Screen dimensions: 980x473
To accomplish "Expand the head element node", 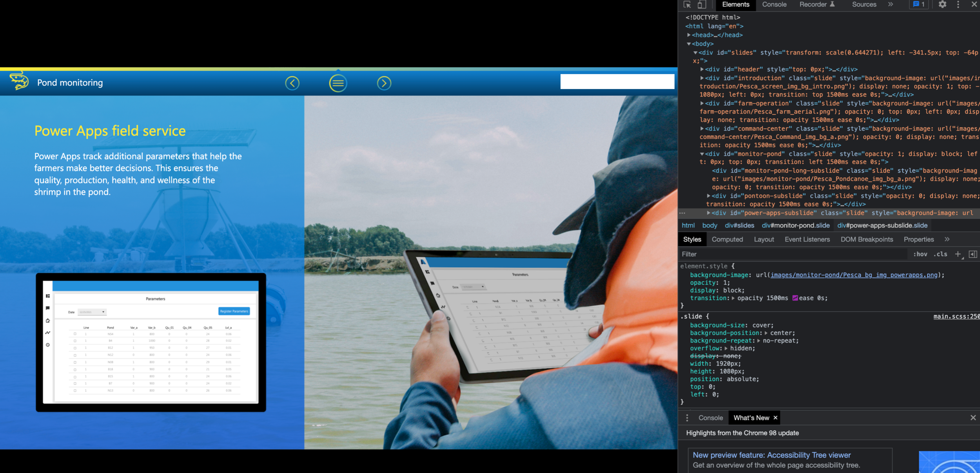I will [x=689, y=35].
